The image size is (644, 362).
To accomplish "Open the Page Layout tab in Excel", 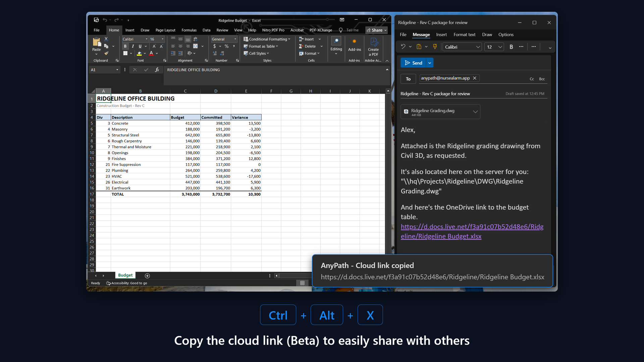I will 165,30.
